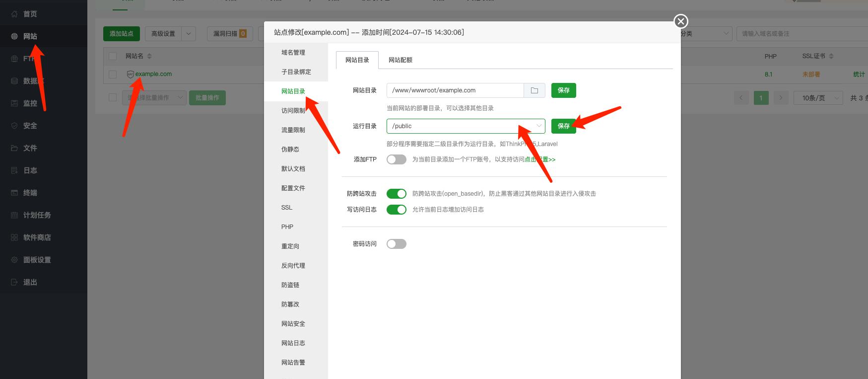Click the 软件商店 store icon in sidebar

[14, 237]
